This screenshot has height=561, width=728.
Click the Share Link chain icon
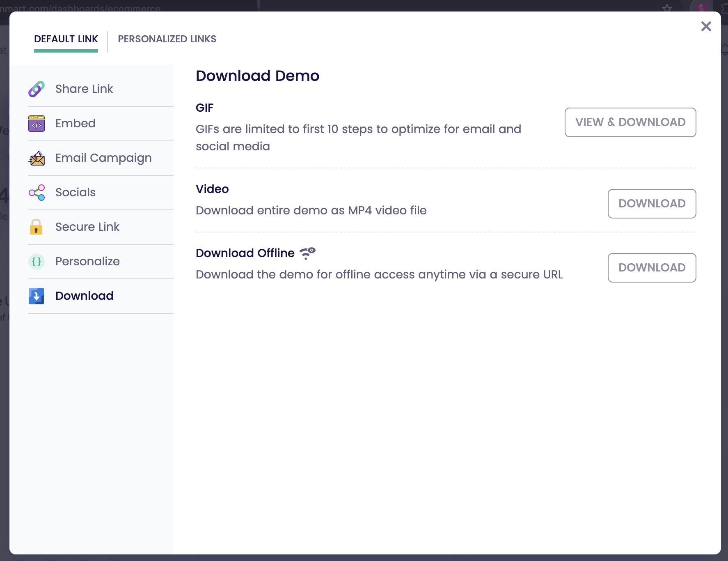tap(37, 89)
